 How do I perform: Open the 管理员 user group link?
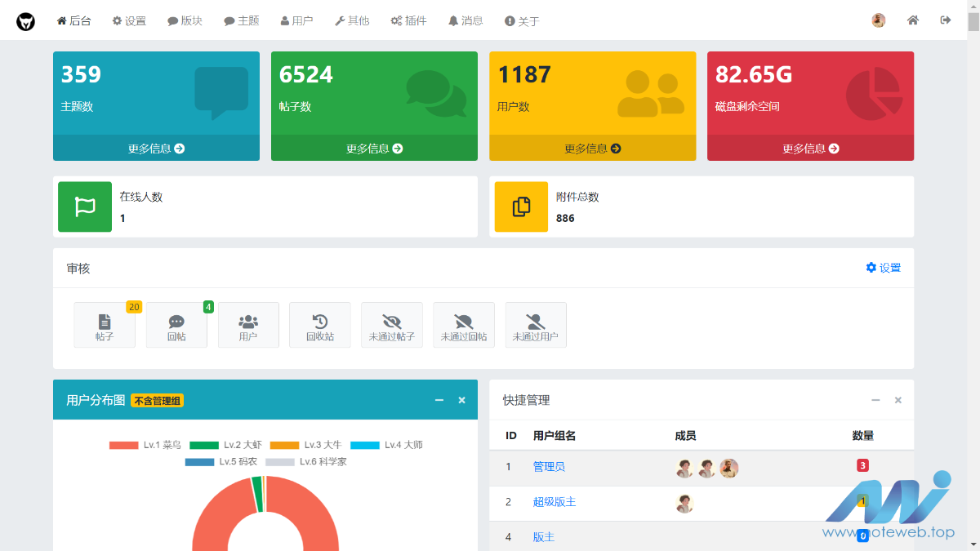(549, 467)
